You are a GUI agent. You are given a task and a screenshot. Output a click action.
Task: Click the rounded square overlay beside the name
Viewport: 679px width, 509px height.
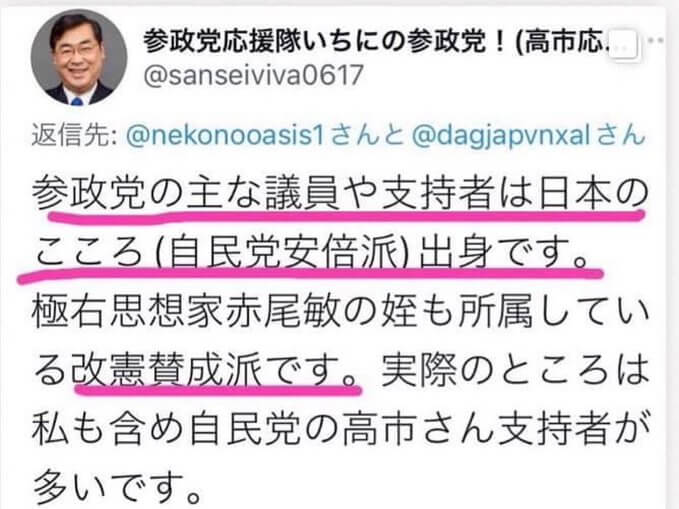[625, 46]
